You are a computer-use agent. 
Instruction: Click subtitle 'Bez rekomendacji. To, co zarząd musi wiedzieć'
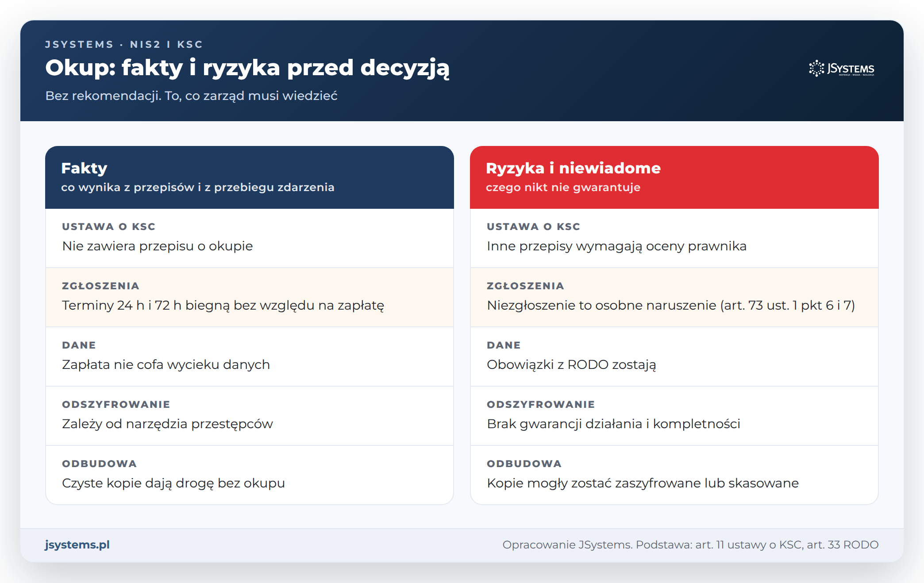[191, 96]
